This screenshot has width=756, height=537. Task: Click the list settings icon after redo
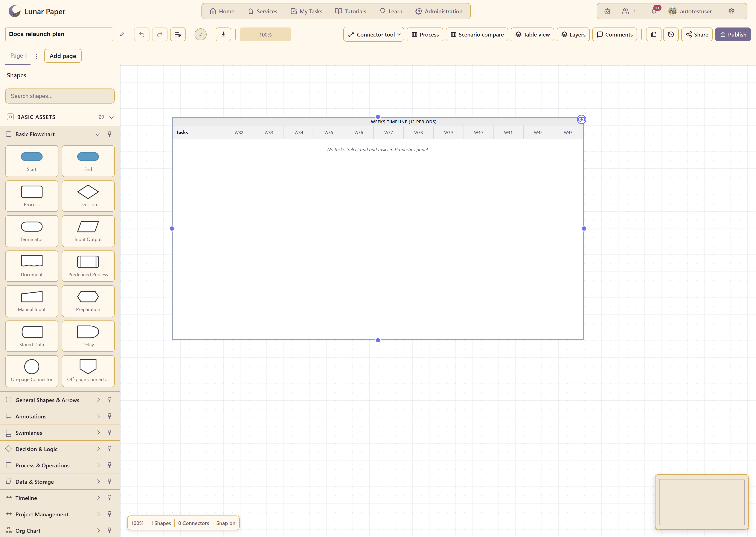click(178, 34)
